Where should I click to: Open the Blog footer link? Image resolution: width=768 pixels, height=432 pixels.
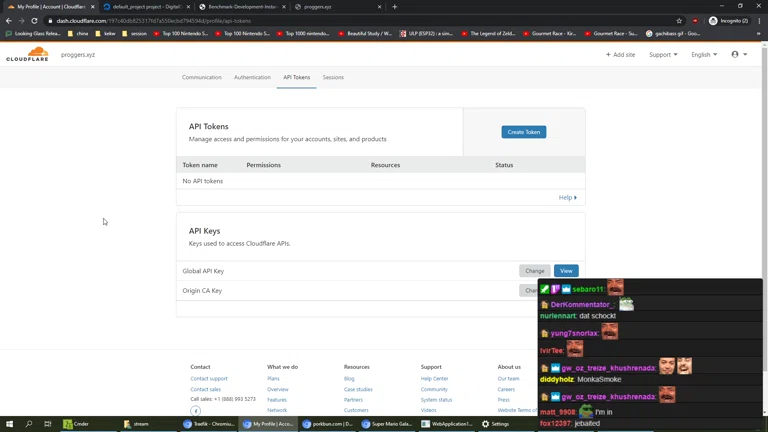pyautogui.click(x=349, y=379)
